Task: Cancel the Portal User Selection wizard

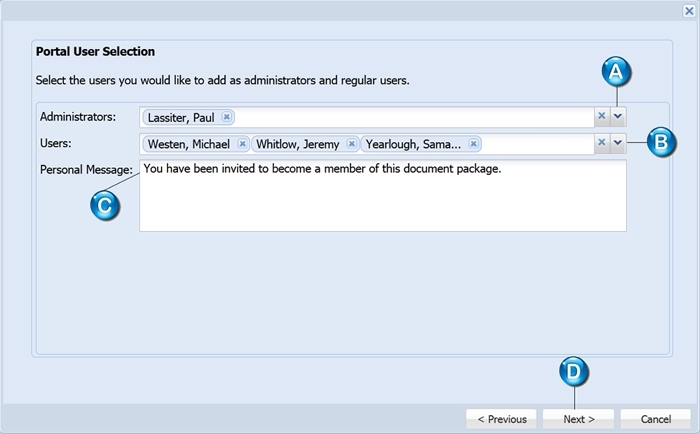Action: (x=656, y=419)
